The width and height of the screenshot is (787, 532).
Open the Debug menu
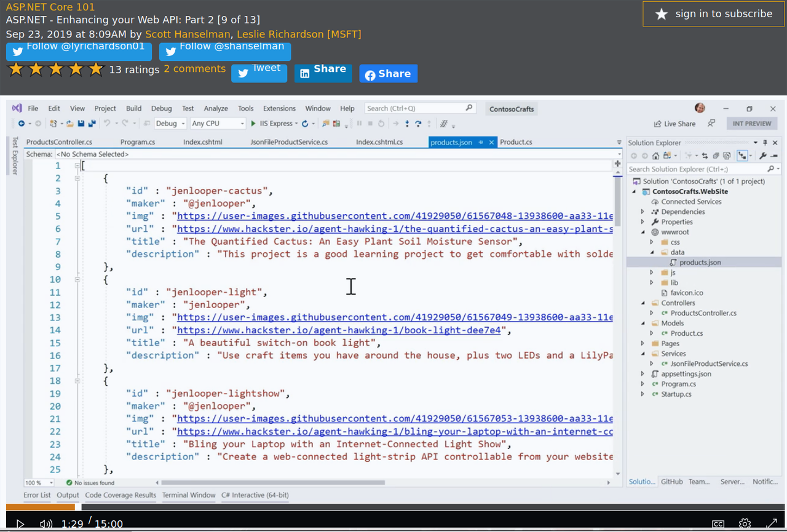[162, 108]
